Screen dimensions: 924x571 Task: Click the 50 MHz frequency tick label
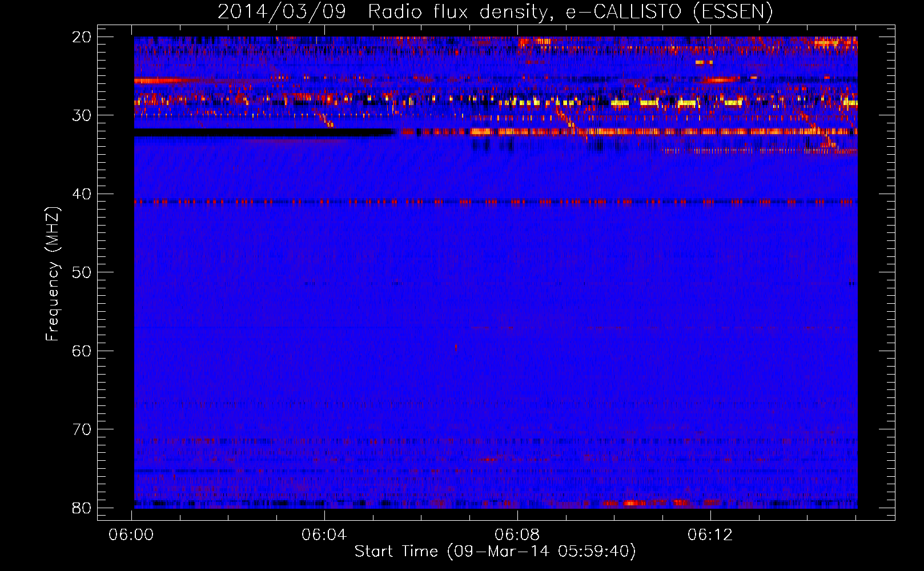[82, 272]
